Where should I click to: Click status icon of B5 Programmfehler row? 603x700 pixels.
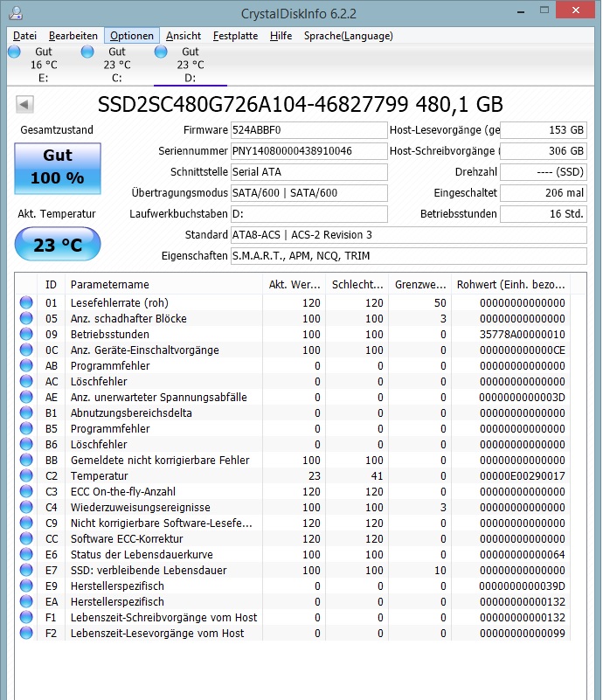pyautogui.click(x=26, y=428)
